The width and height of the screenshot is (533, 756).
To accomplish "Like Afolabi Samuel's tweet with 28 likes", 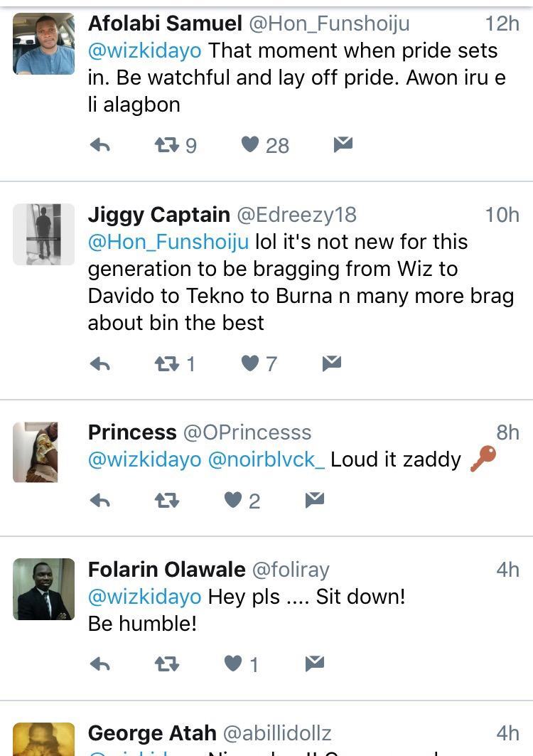I will pos(250,144).
